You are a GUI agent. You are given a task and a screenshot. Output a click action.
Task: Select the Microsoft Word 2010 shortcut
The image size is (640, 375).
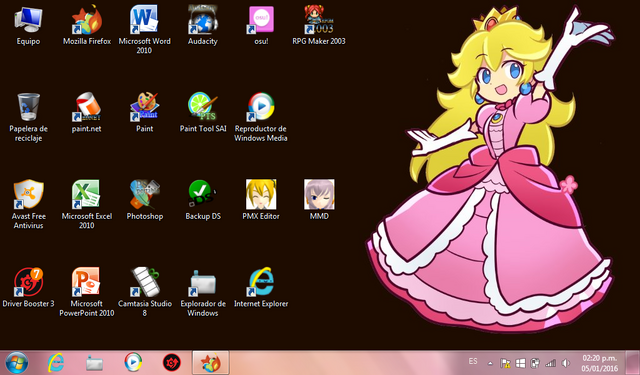pos(144,29)
